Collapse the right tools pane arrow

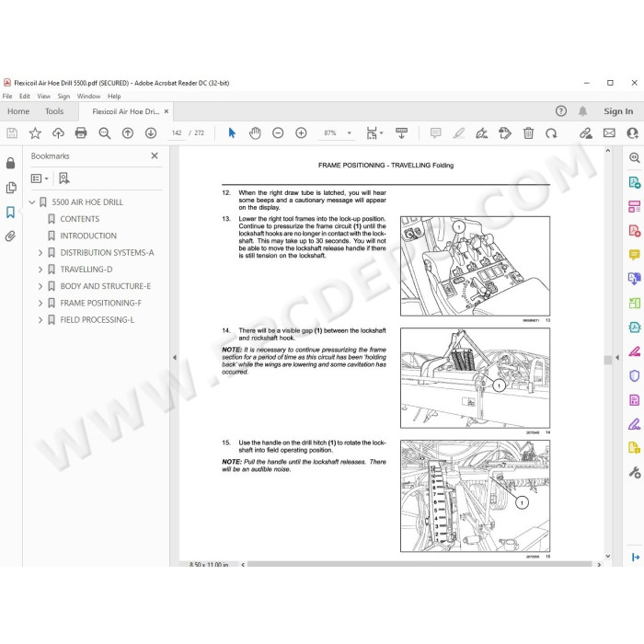617,357
